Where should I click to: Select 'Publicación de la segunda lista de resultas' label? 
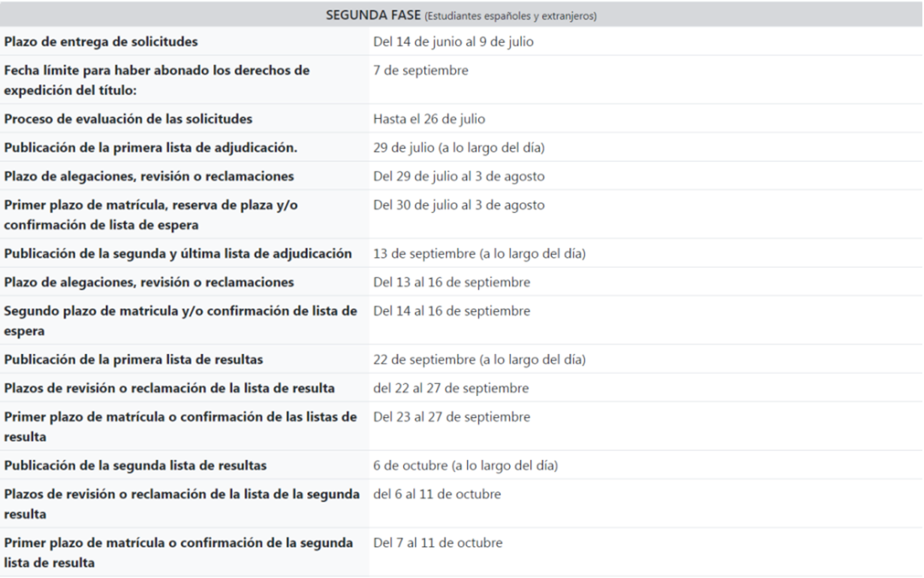pos(135,466)
